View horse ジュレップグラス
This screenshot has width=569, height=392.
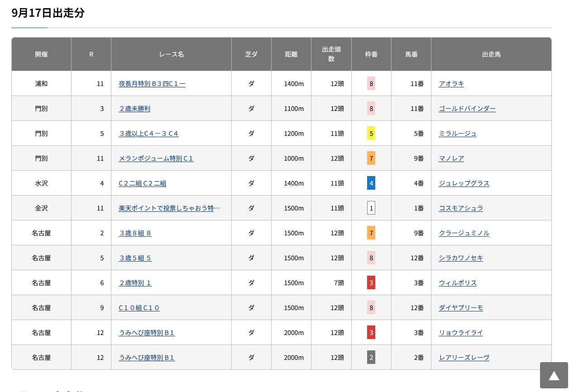coord(464,183)
